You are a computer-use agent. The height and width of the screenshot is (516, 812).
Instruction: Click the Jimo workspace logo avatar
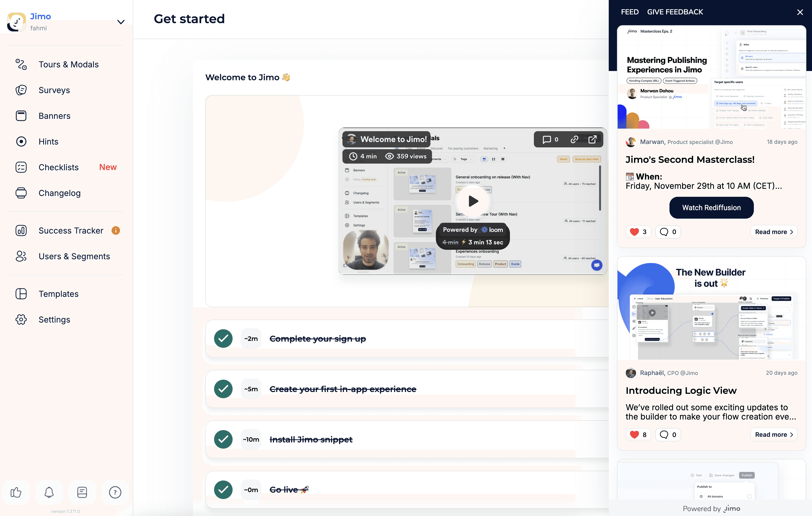tap(16, 22)
